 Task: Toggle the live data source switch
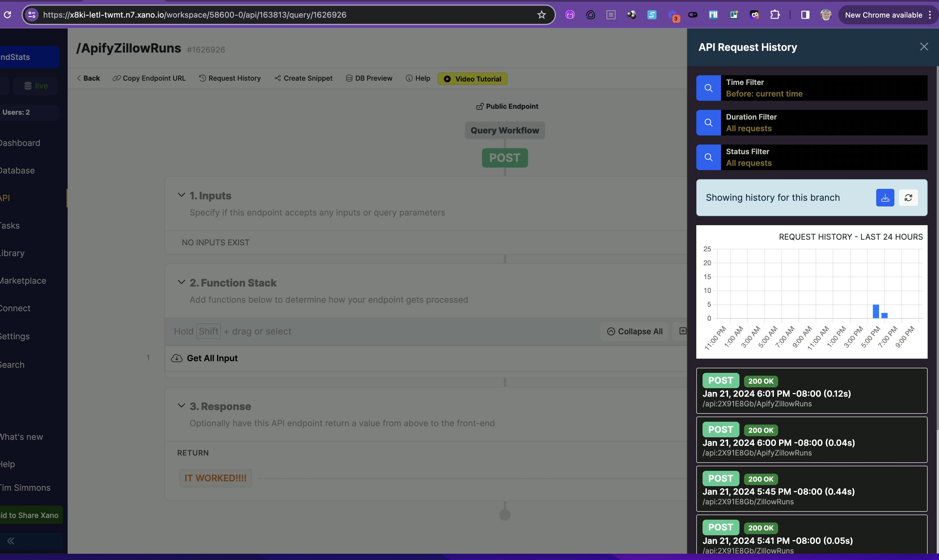click(x=36, y=86)
